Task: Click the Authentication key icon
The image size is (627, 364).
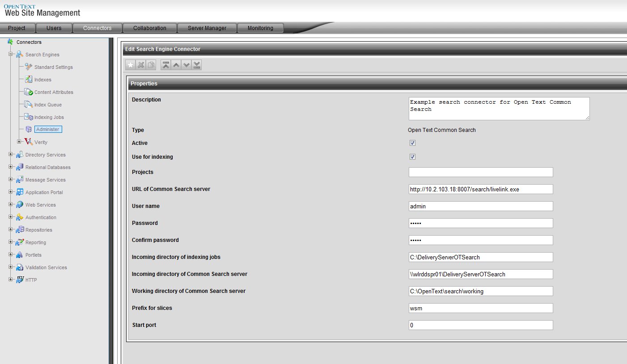Action: coord(20,217)
